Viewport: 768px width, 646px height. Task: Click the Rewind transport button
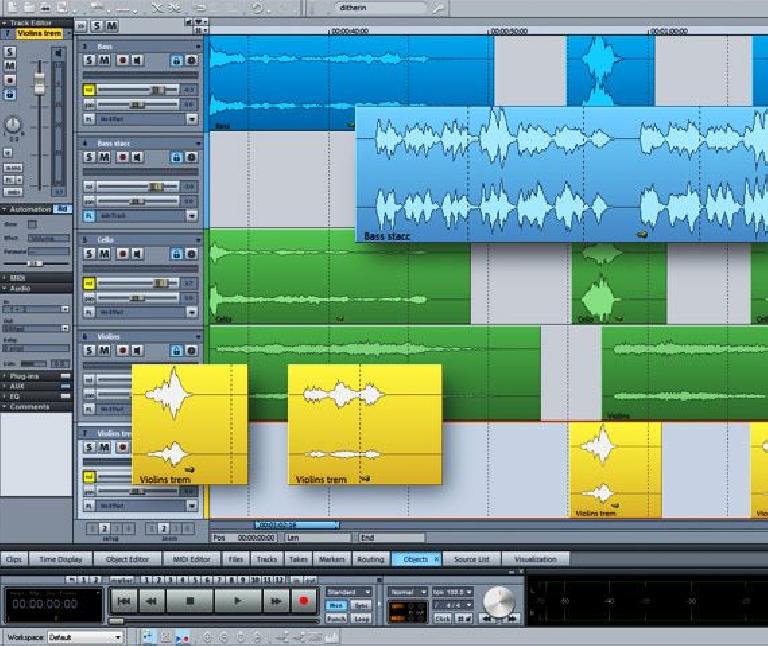tap(153, 601)
